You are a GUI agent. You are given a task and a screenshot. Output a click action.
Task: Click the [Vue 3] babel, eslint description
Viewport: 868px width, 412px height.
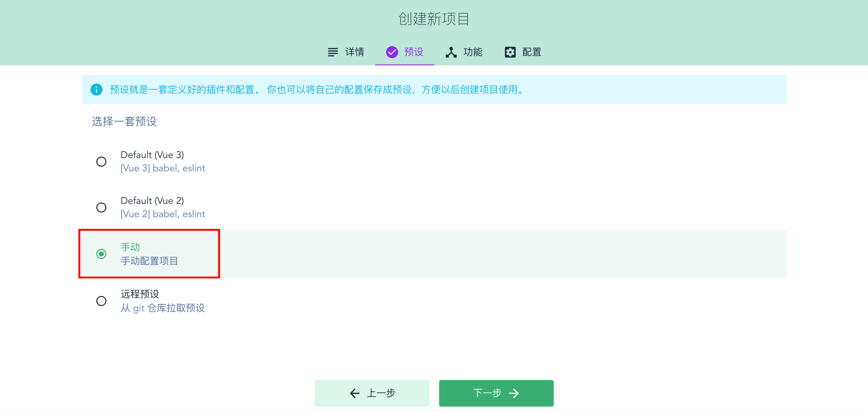pos(163,168)
